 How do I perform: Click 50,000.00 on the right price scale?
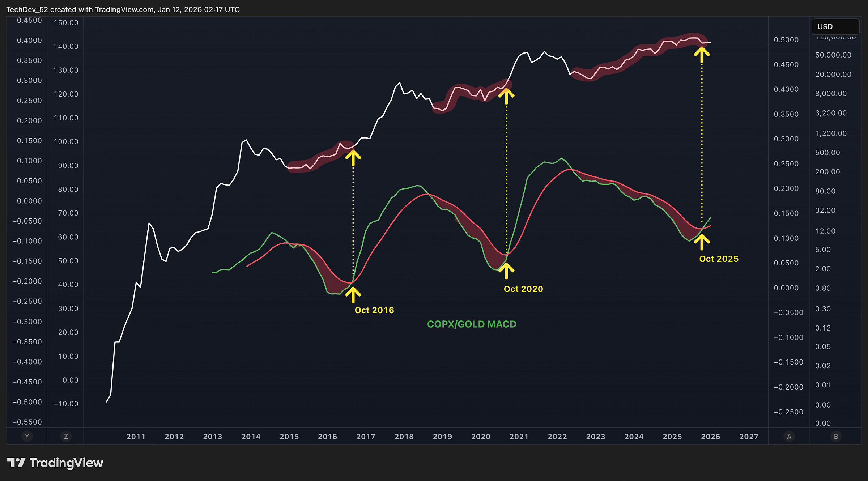tap(833, 55)
